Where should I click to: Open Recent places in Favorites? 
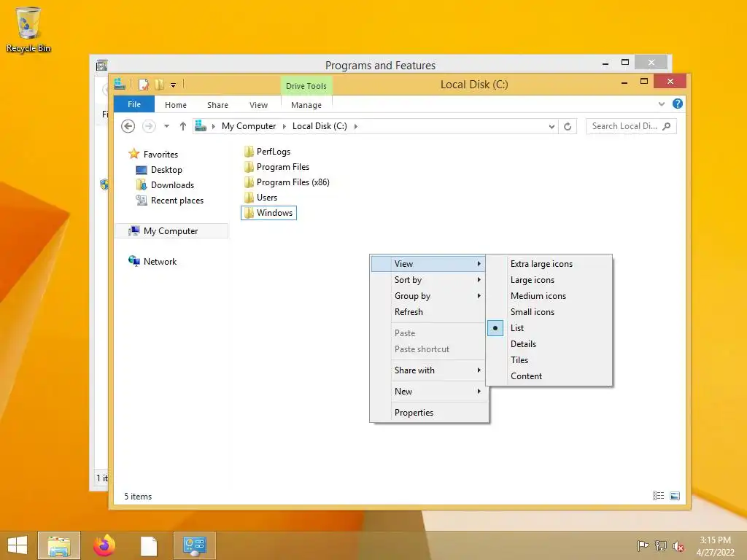coord(177,201)
